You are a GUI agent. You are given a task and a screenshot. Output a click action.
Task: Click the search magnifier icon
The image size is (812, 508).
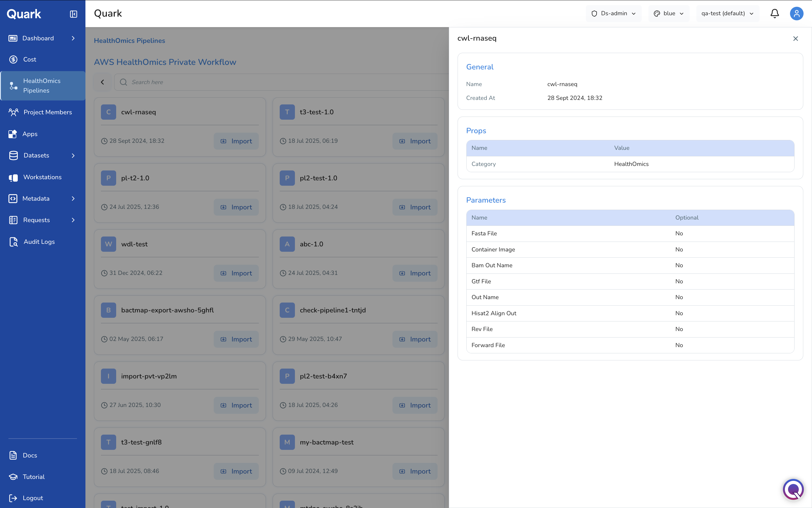pyautogui.click(x=123, y=82)
